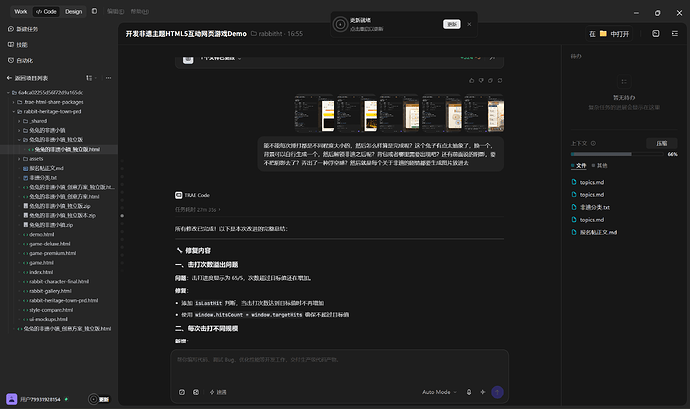Expand the task duration 27m details

click(198, 210)
